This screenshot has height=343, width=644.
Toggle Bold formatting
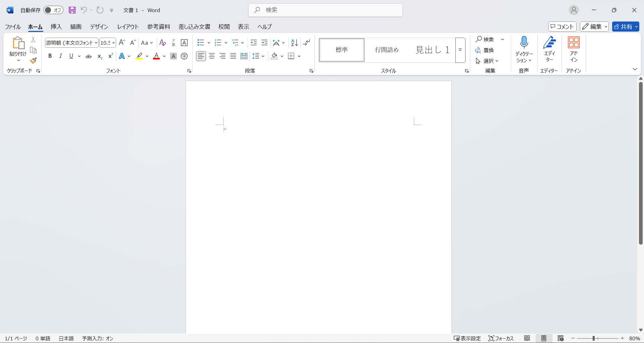(x=50, y=56)
